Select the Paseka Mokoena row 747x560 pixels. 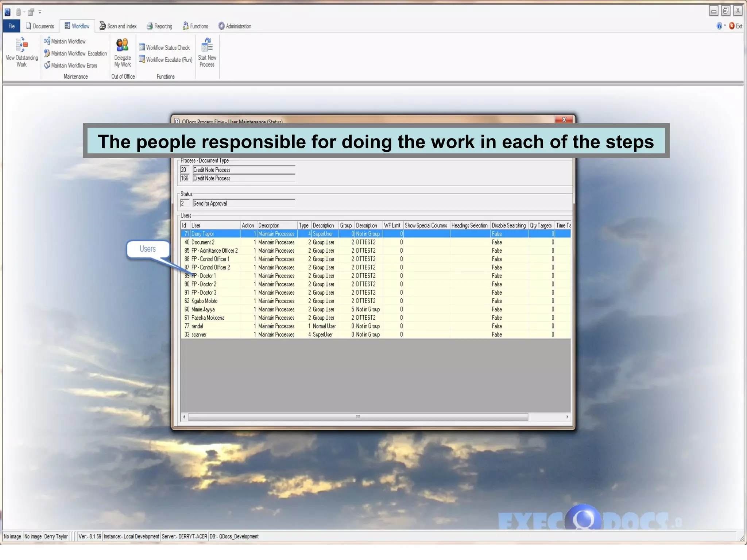(376, 318)
